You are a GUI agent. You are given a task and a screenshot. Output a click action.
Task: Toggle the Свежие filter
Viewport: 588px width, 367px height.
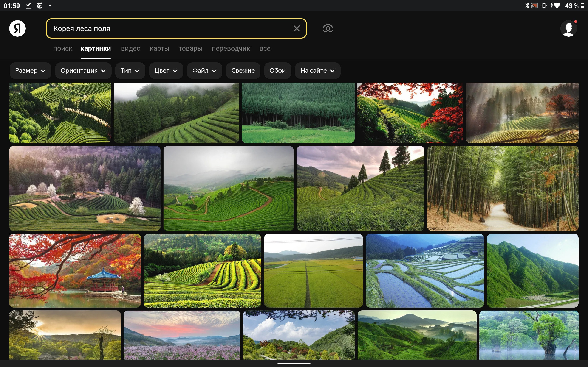click(x=243, y=71)
